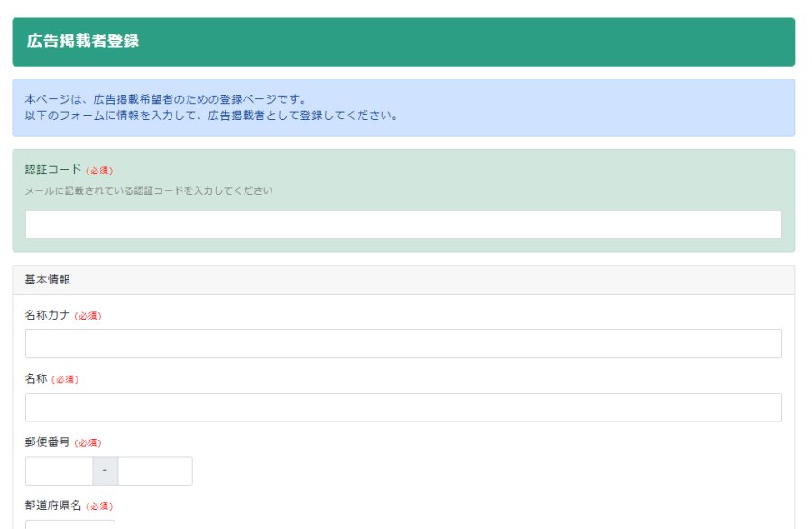812x529 pixels.
Task: Click the 広告掲載者登録 page title banner
Action: click(x=83, y=42)
